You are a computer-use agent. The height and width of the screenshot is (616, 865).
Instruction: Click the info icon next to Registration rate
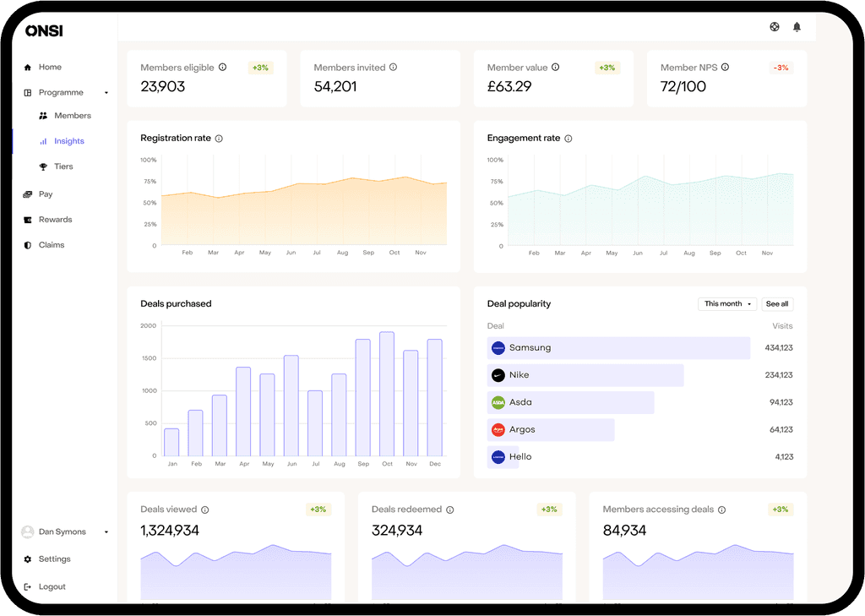click(220, 139)
